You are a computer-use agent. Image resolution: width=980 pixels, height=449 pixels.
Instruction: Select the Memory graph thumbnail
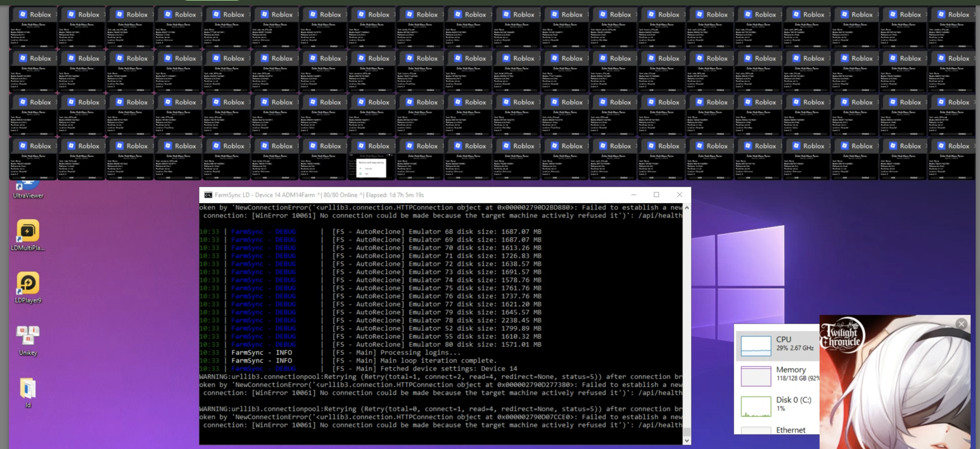756,376
